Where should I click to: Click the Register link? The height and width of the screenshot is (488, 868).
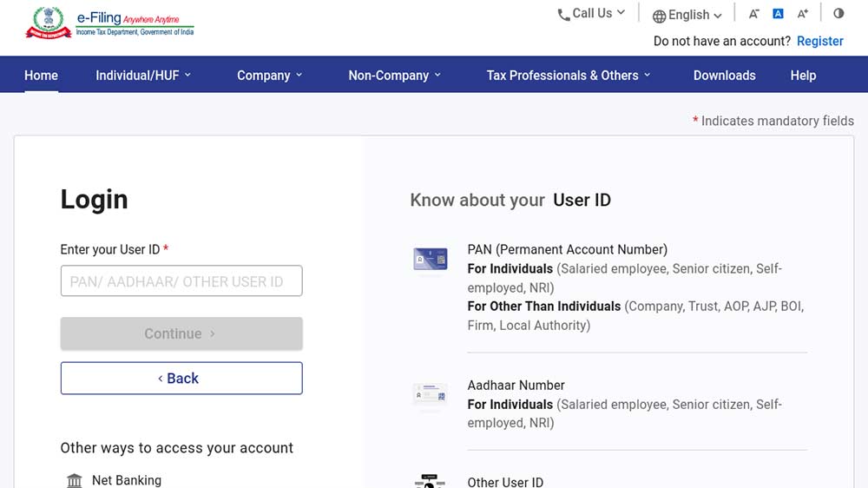coord(819,41)
